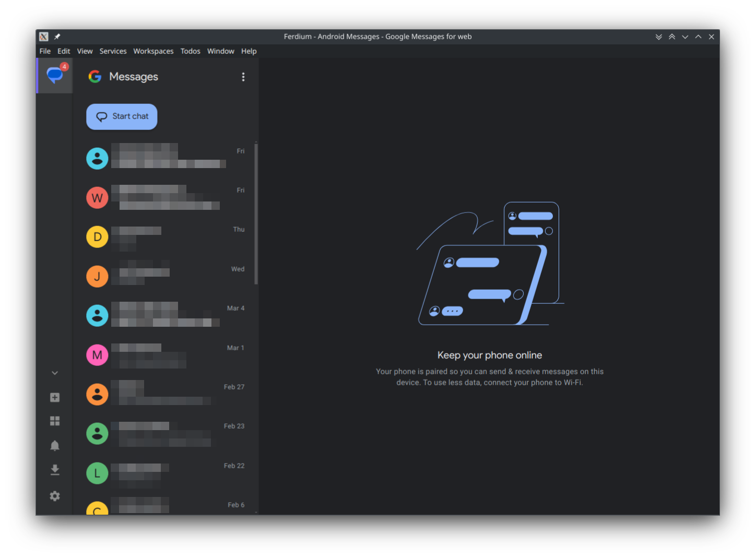Image resolution: width=756 pixels, height=558 pixels.
Task: Open the Messages three-dot options menu
Action: click(x=243, y=77)
